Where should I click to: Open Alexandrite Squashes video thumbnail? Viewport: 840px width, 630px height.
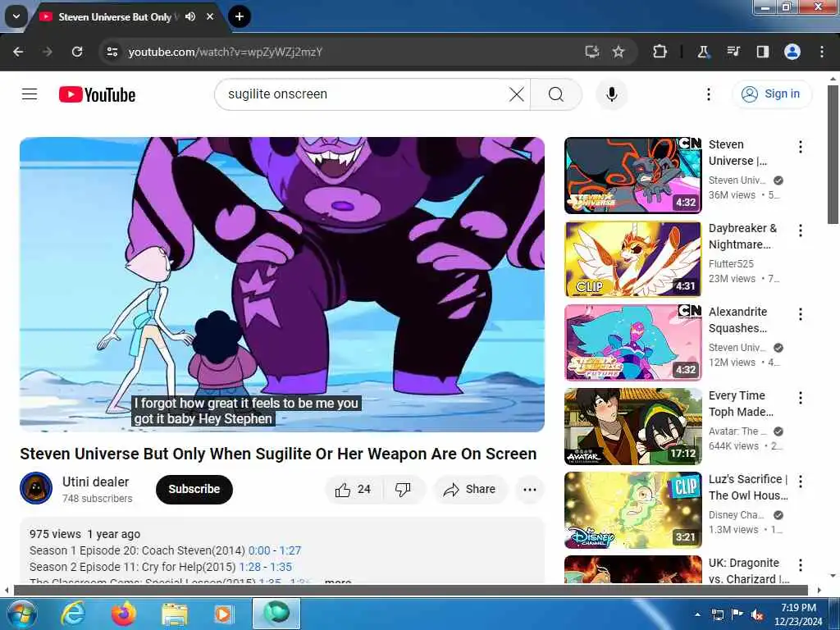[632, 342]
